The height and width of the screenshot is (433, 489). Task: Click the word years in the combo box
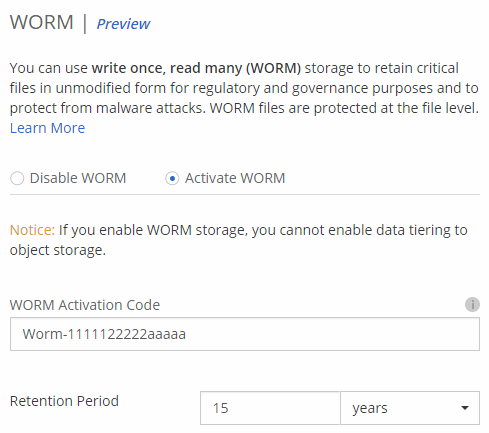point(370,409)
